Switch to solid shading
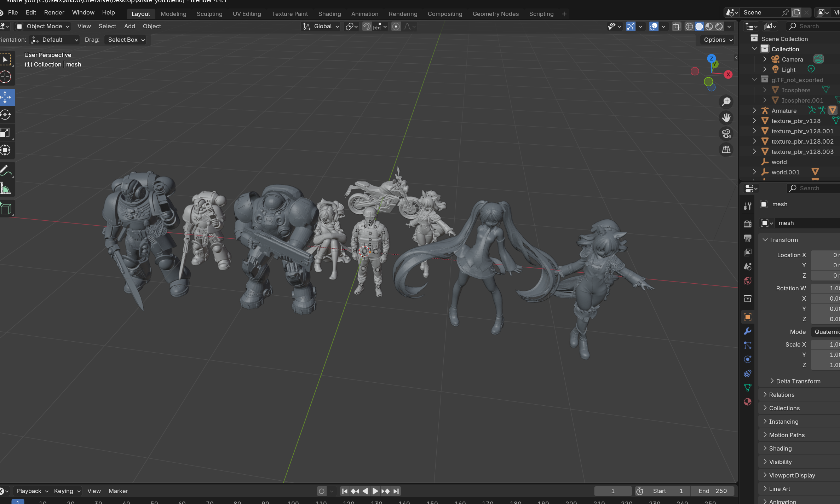This screenshot has width=840, height=504. (x=699, y=27)
